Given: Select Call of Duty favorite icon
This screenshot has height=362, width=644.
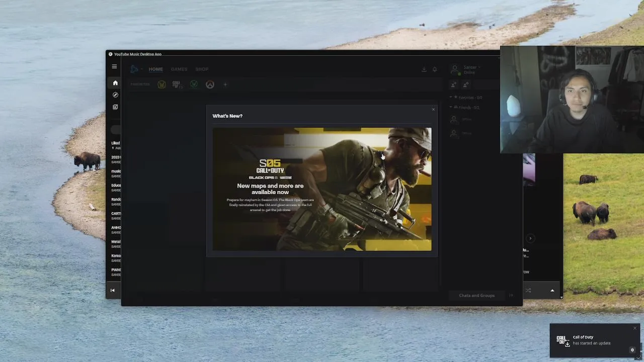Looking at the screenshot, I should [x=177, y=84].
